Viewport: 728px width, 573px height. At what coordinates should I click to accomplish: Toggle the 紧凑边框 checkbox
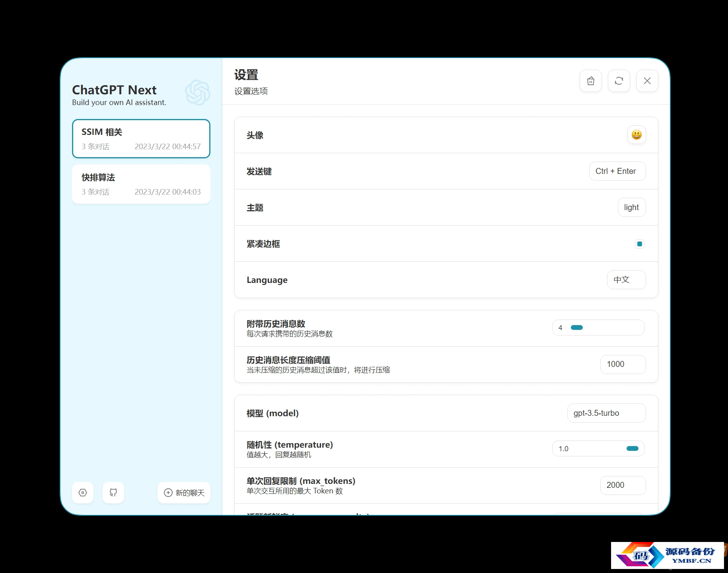coord(640,244)
